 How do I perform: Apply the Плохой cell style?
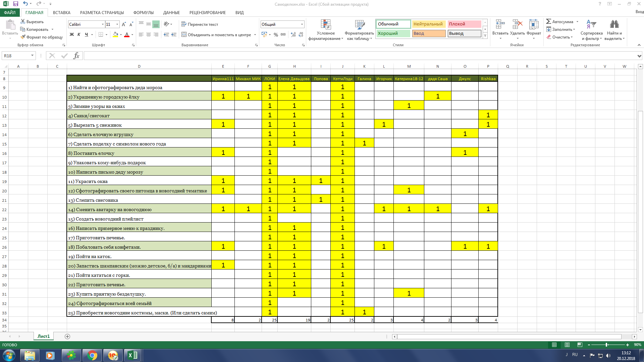coord(464,24)
